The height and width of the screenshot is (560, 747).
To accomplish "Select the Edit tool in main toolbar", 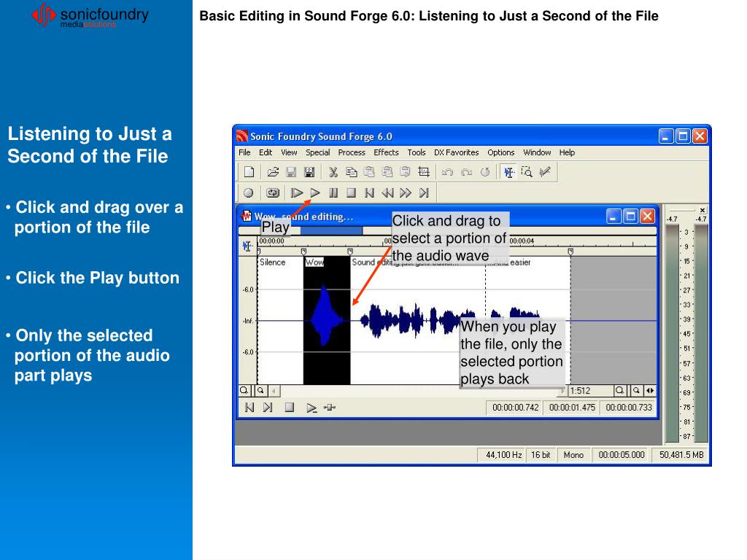I will click(x=508, y=172).
